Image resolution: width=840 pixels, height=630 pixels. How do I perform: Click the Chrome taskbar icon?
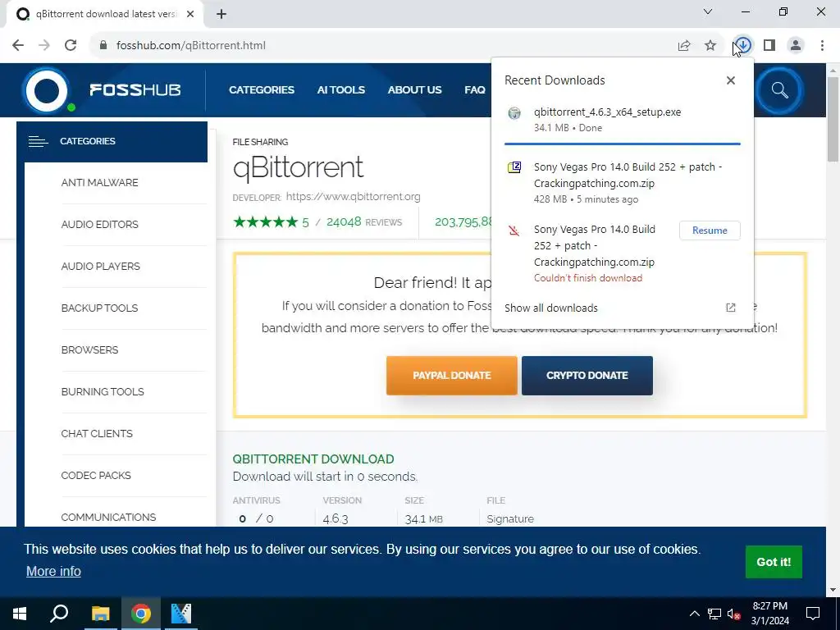tap(141, 614)
